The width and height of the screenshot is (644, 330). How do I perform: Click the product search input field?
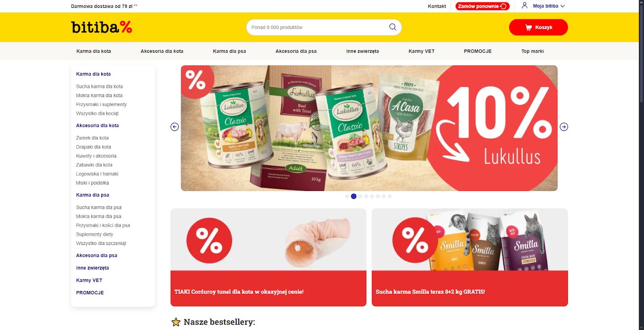click(x=318, y=27)
